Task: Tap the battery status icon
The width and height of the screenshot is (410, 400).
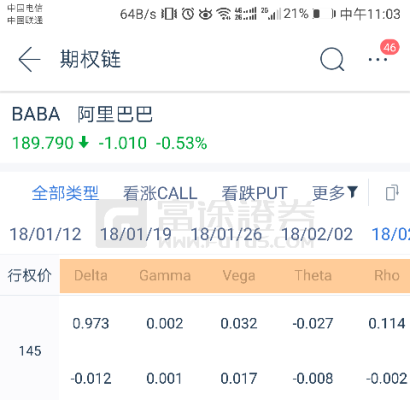Action: (324, 14)
